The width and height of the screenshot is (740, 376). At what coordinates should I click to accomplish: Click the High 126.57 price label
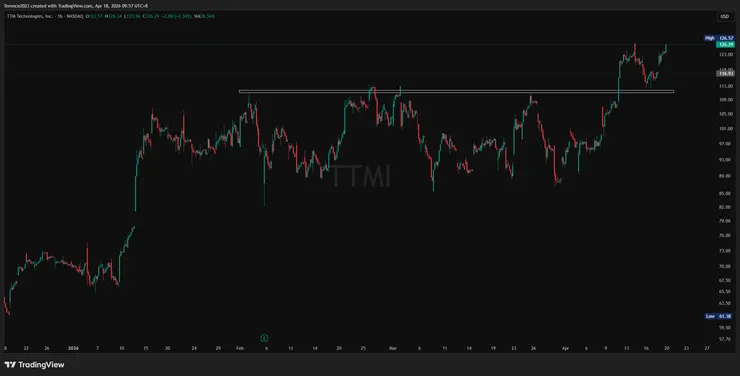click(719, 38)
